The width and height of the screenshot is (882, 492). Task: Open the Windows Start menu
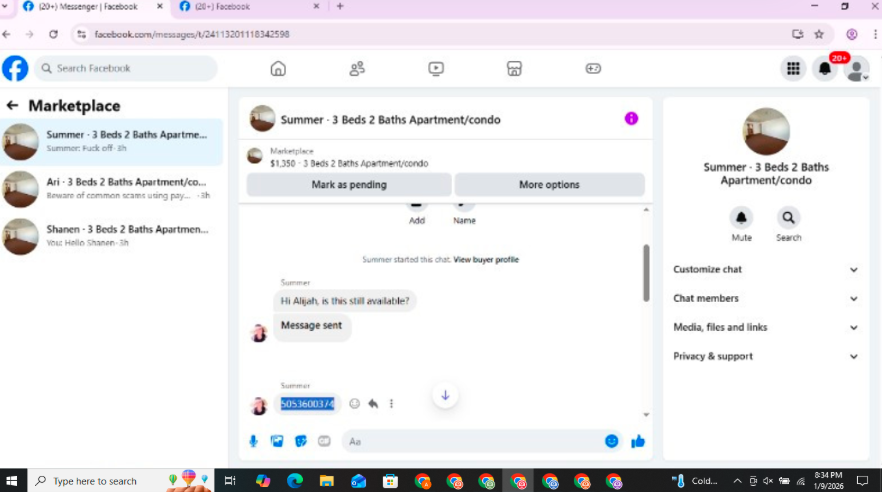[11, 481]
